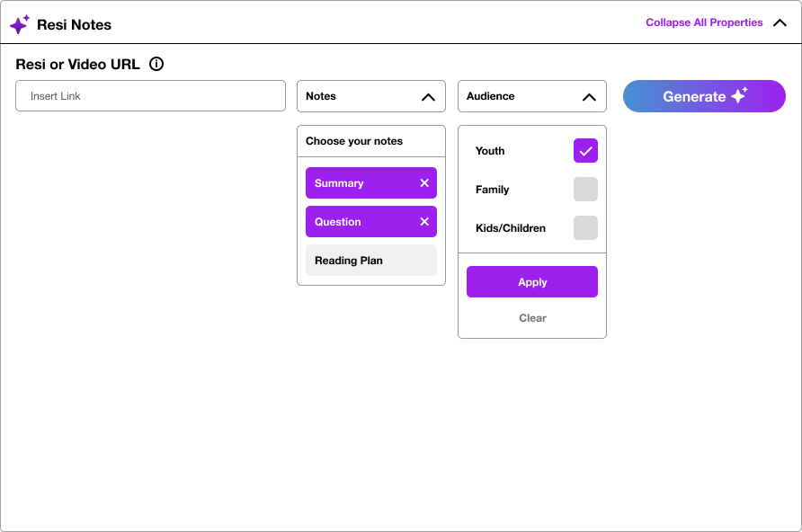The image size is (802, 532).
Task: Remove the Question note tag via its X
Action: tap(424, 222)
